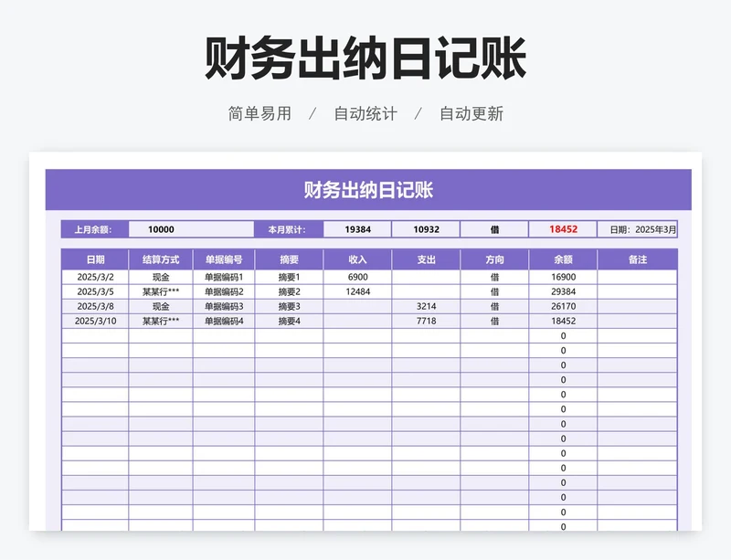Click the 单据编号 column header
This screenshot has height=560, width=731.
click(x=224, y=259)
